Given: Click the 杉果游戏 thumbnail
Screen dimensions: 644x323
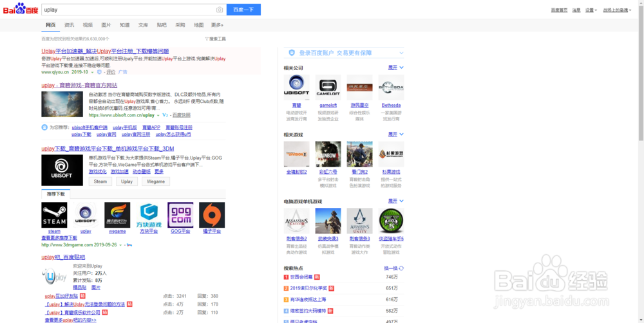Looking at the screenshot, I should pos(391,154).
